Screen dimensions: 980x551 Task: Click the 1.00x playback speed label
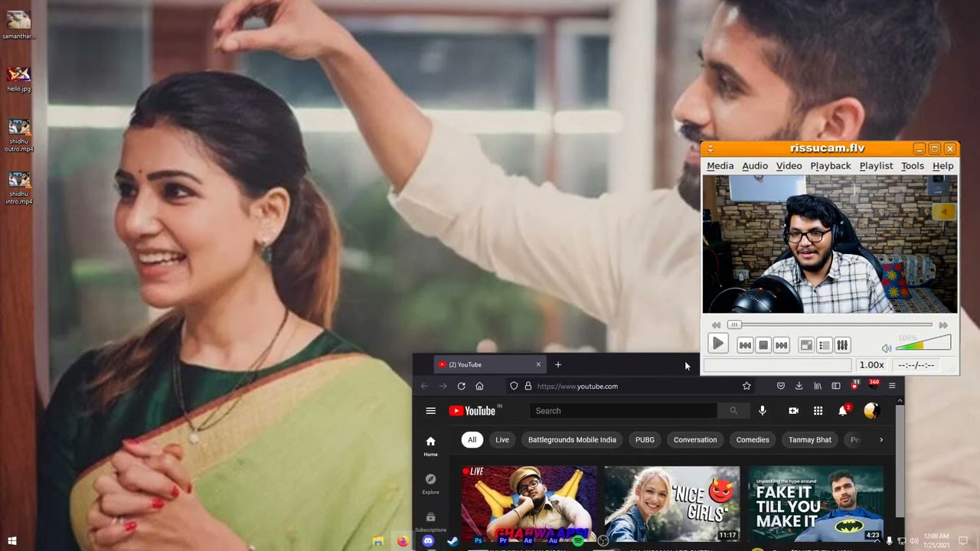coord(871,365)
